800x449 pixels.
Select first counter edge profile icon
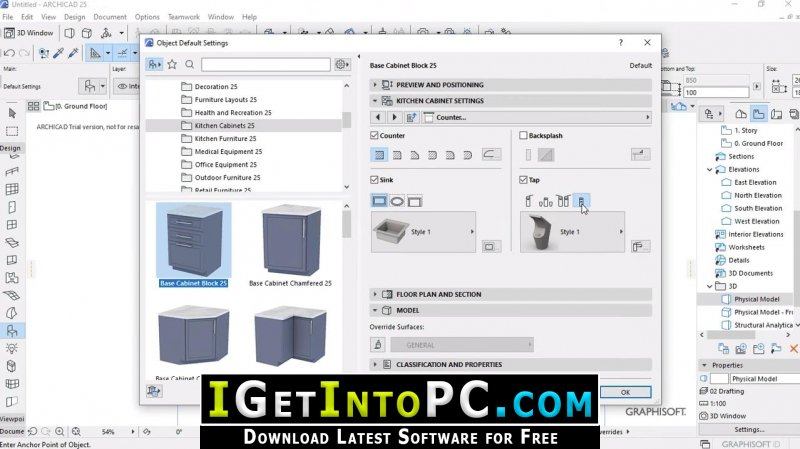pos(379,155)
